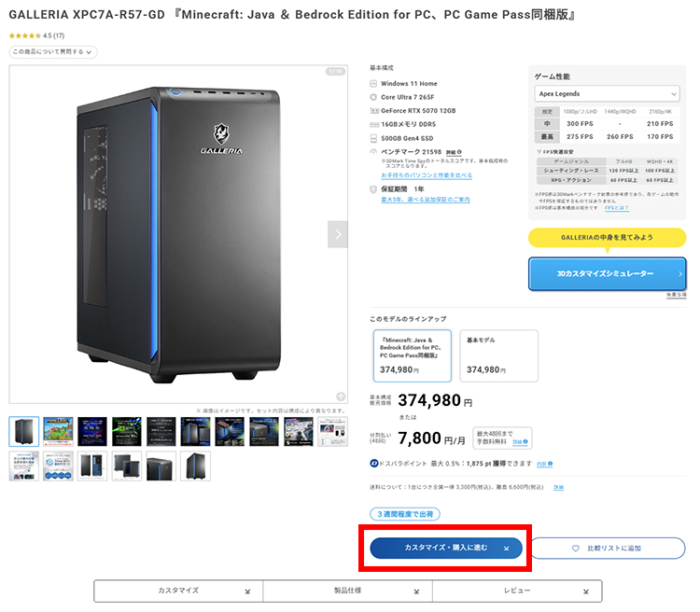Expand the この商品について質問する dropdown
Image resolution: width=700 pixels, height=612 pixels.
tap(52, 52)
